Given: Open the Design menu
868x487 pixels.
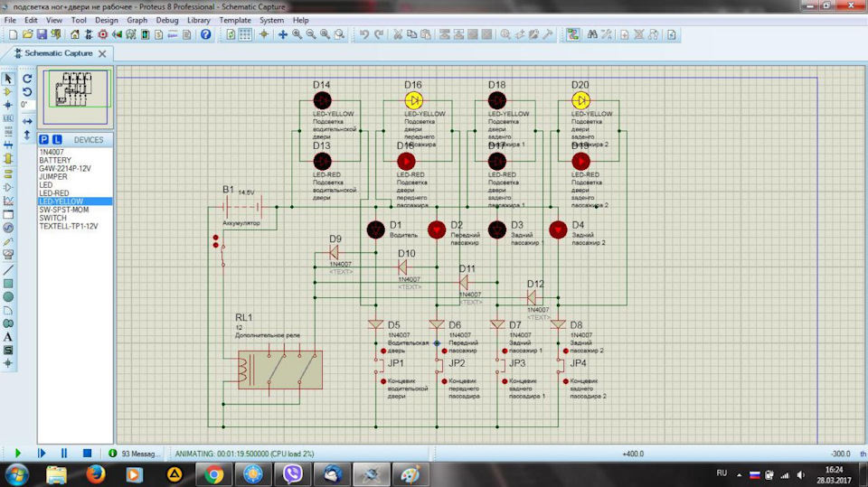Looking at the screenshot, I should pos(107,20).
